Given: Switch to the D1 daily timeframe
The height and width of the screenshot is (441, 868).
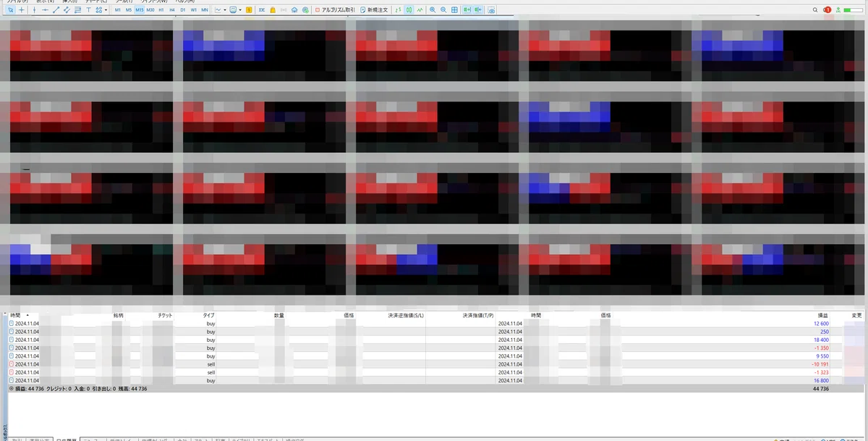Looking at the screenshot, I should (183, 10).
